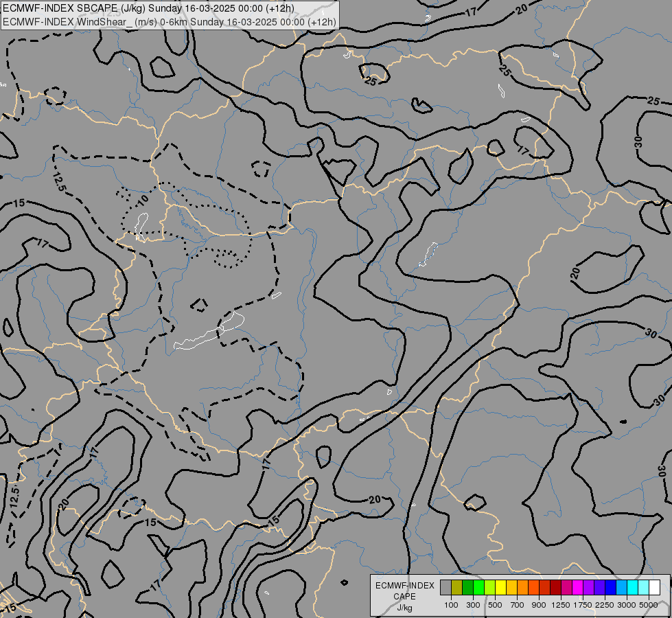Choose the white swatch above 5000
The width and height of the screenshot is (672, 618).
pyautogui.click(x=654, y=588)
